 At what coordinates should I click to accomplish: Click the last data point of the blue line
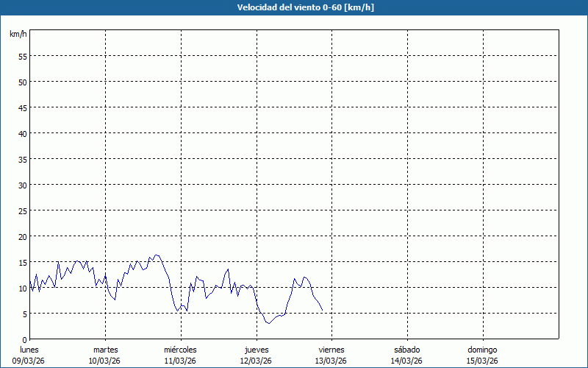pyautogui.click(x=322, y=310)
